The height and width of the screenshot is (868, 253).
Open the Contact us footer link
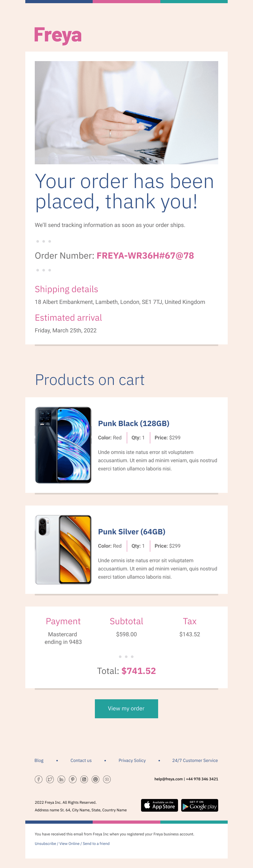(81, 760)
